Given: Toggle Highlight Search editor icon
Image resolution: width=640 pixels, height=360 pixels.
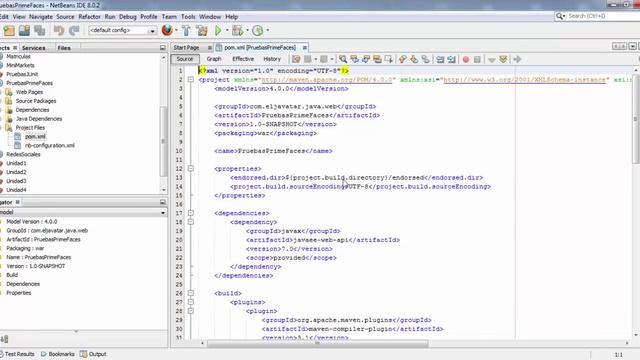Looking at the screenshot, I should tap(377, 60).
